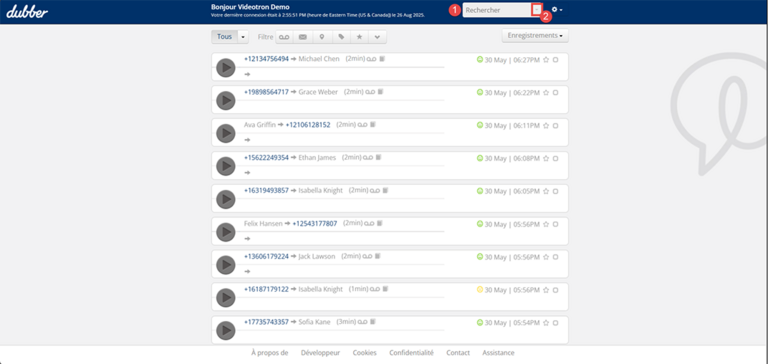This screenshot has height=364, width=768.
Task: Expand the search options arrow
Action: tap(537, 10)
